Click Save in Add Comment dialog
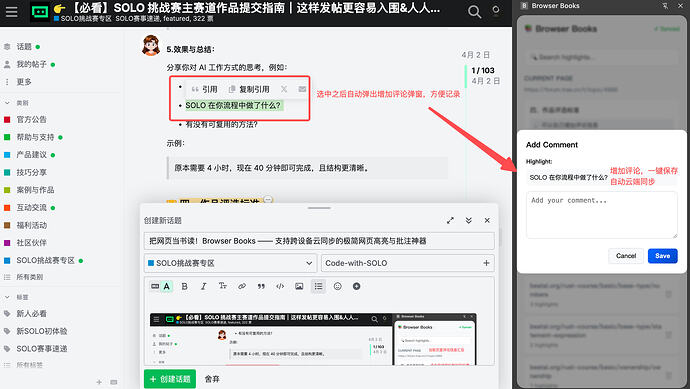 coord(662,256)
